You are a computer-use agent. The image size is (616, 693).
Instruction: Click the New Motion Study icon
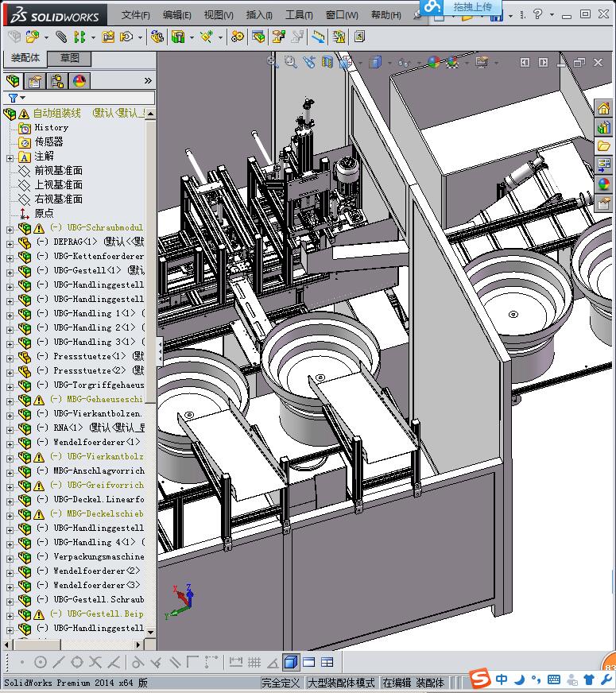[x=238, y=37]
